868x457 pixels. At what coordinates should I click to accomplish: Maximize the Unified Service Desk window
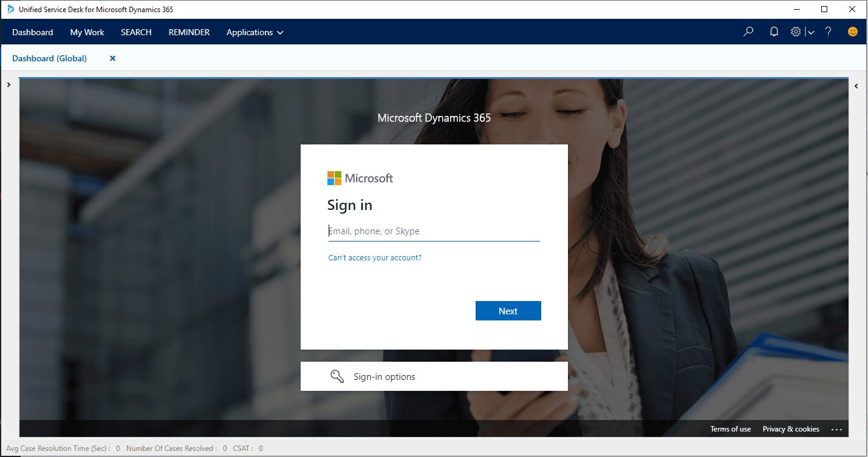824,9
